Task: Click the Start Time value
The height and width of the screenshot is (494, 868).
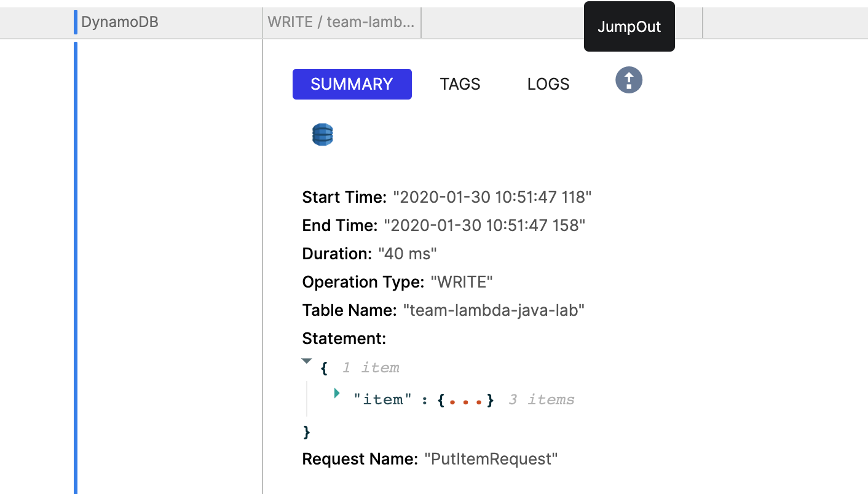Action: [x=492, y=197]
